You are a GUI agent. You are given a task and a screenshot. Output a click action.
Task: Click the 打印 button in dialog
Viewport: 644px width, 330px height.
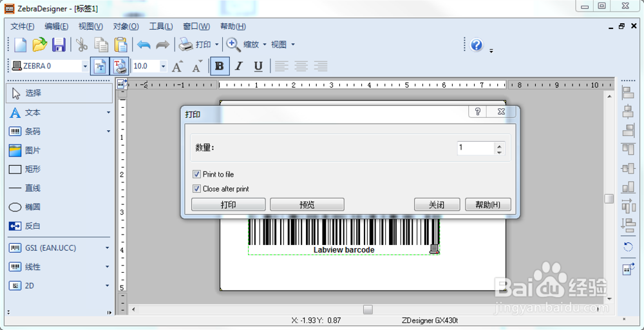(x=229, y=205)
